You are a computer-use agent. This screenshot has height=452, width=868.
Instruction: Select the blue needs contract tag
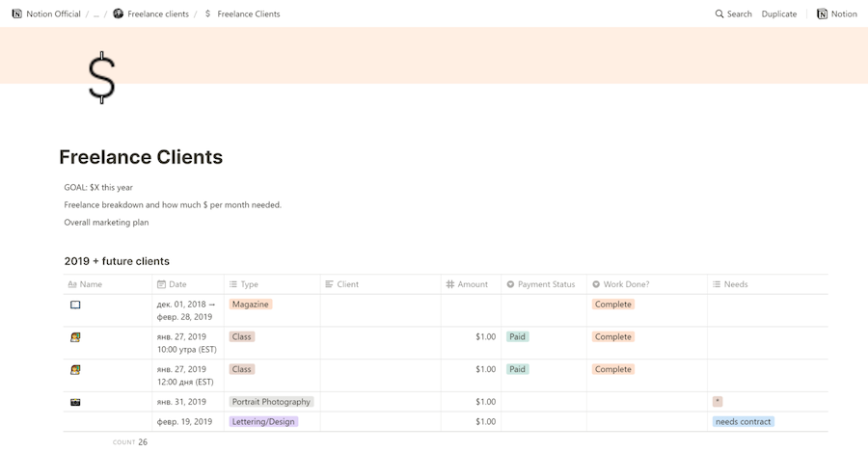click(x=743, y=421)
